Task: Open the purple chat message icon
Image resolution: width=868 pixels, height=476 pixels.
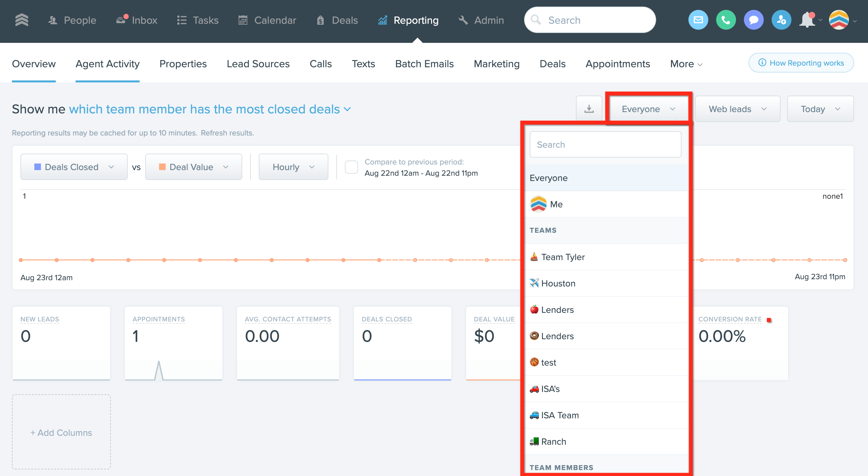Action: tap(753, 20)
